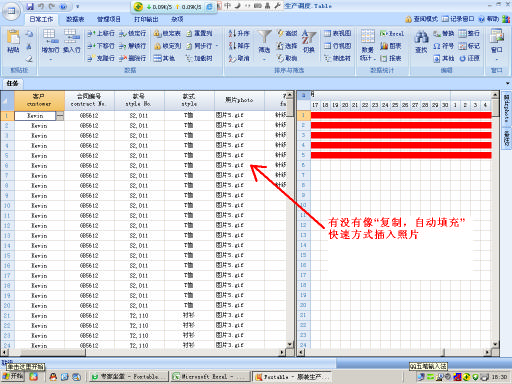Click the customer cell containing Kevin in row 1

pyautogui.click(x=35, y=116)
